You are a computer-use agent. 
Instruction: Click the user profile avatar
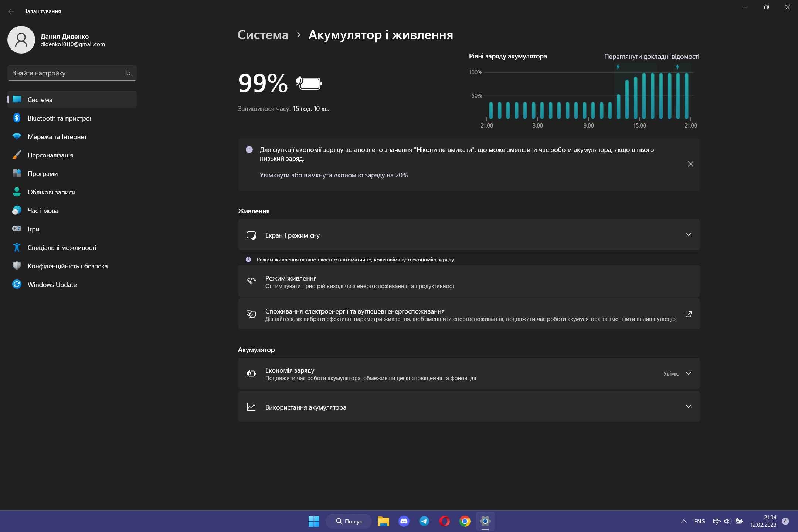(21, 40)
